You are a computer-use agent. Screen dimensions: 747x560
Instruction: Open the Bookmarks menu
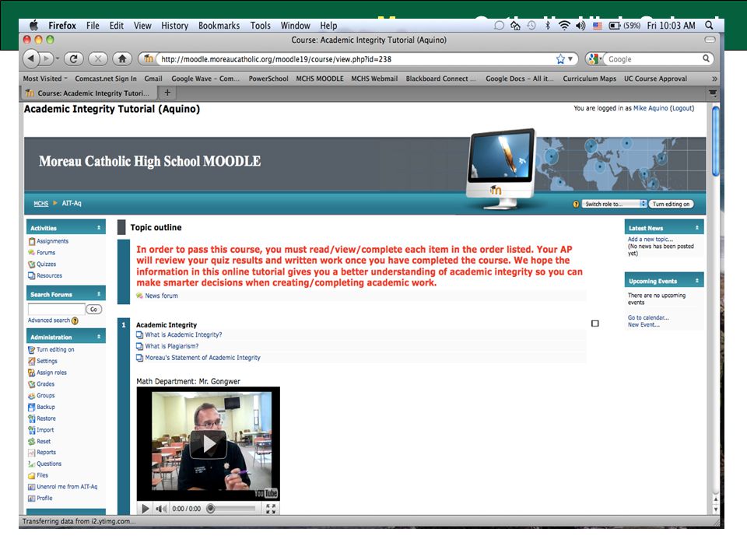click(x=219, y=26)
